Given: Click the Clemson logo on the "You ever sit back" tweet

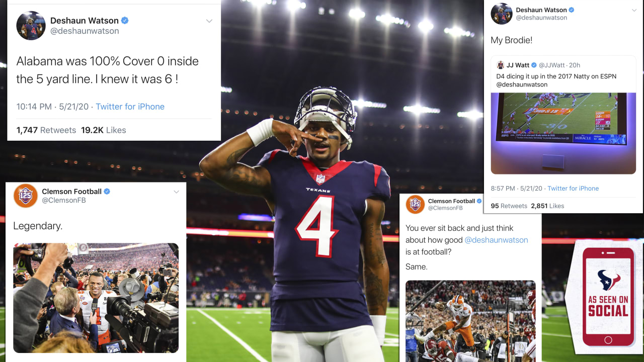Looking at the screenshot, I should 415,205.
